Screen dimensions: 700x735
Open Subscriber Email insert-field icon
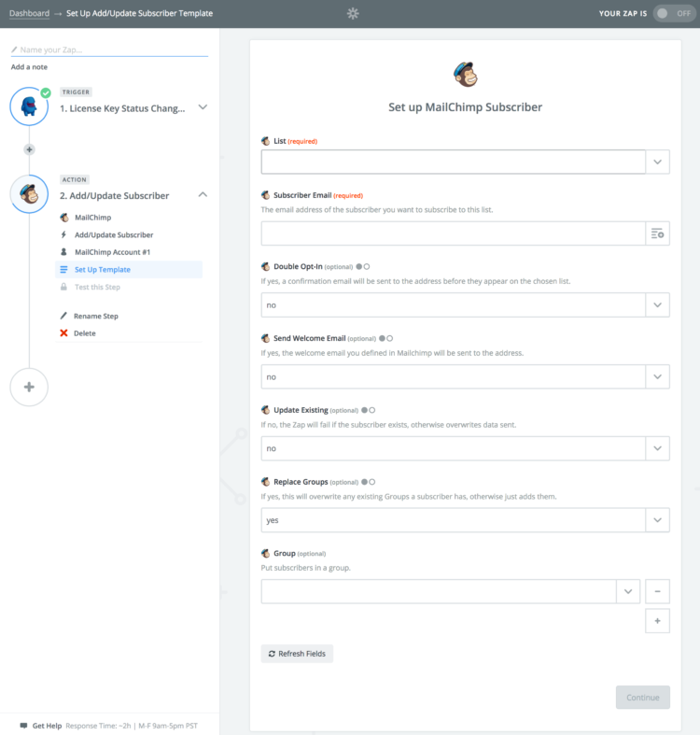coord(657,233)
